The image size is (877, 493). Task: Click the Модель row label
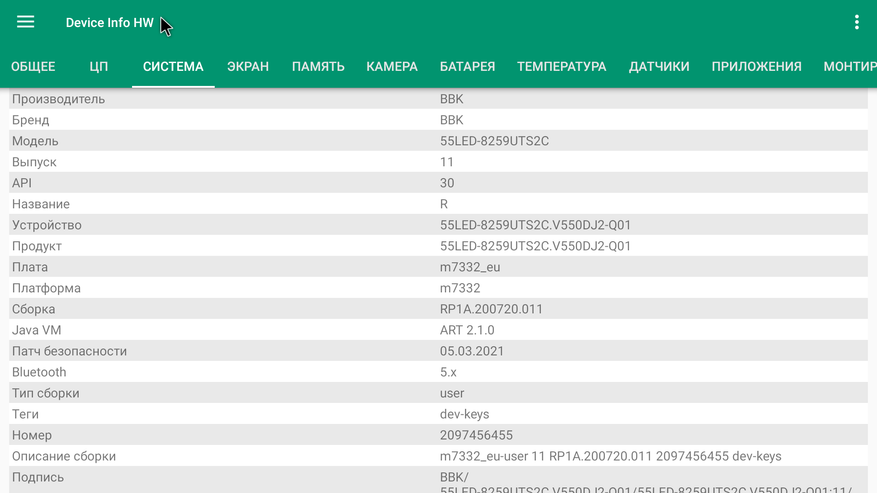[x=35, y=141]
